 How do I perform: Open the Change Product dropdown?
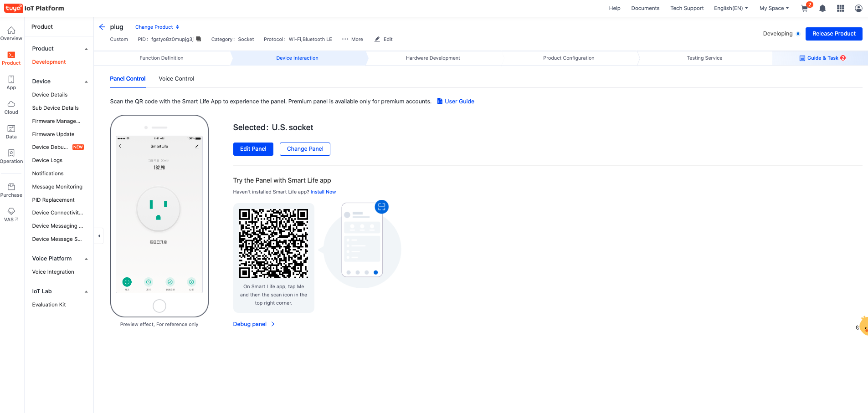(157, 27)
